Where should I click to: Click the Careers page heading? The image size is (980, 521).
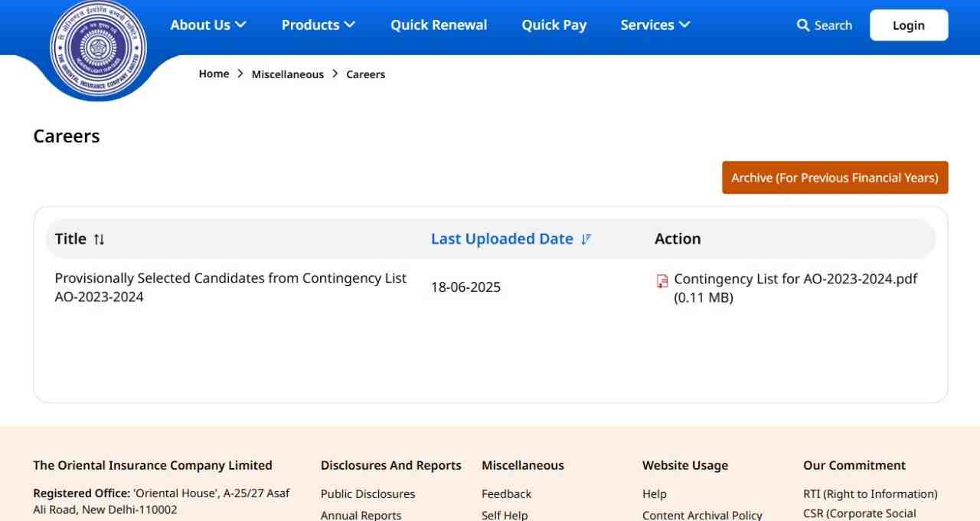coord(67,136)
